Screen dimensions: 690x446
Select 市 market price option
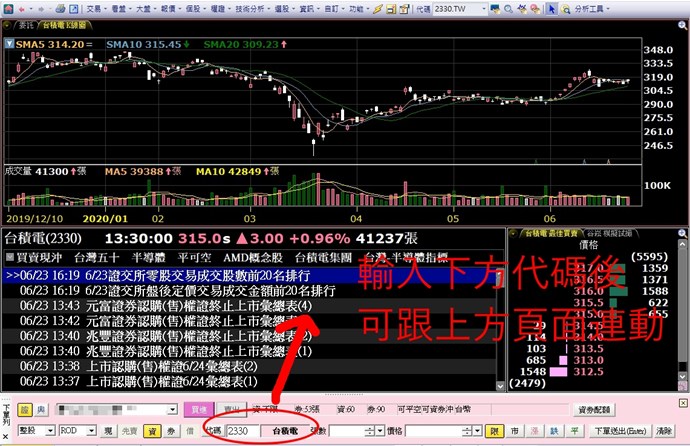pos(514,431)
